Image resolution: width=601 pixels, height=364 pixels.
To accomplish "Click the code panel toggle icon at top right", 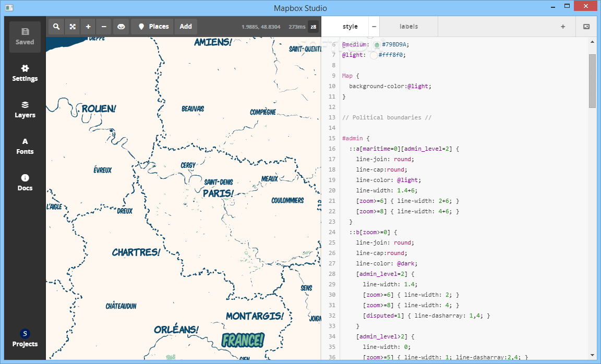I will coord(586,27).
